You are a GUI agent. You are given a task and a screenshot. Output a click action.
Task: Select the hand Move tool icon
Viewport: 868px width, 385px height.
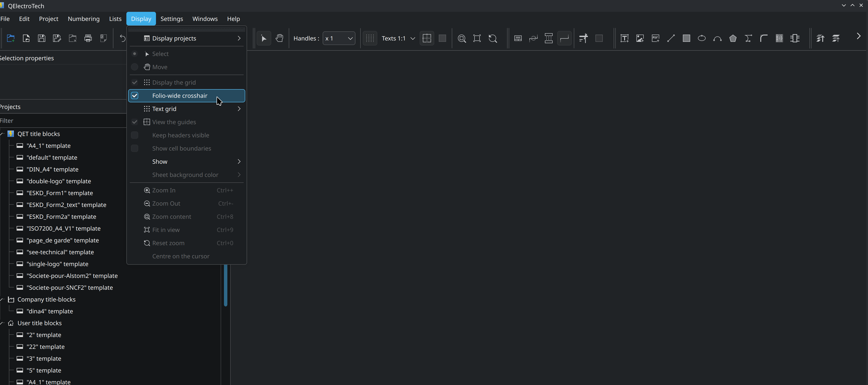click(x=279, y=38)
